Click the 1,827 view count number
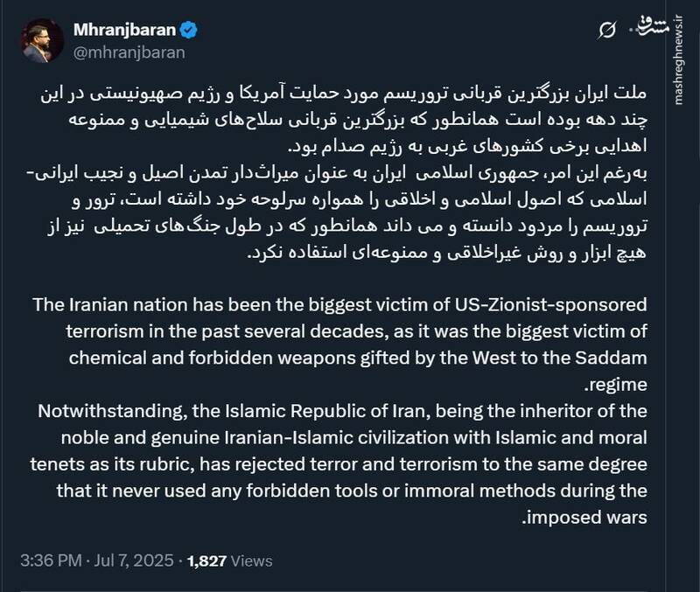The height and width of the screenshot is (592, 700). tap(209, 561)
